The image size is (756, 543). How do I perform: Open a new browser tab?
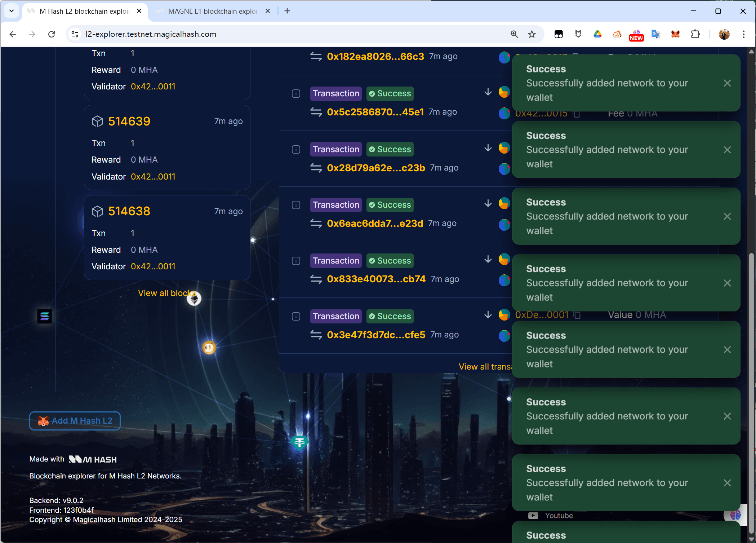coord(287,11)
